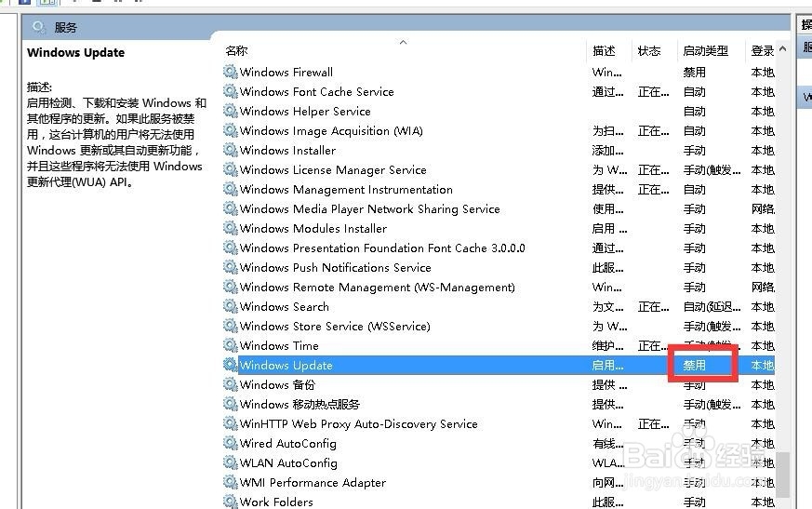Select the Windows Modules Installer name
The image size is (812, 509).
click(313, 229)
